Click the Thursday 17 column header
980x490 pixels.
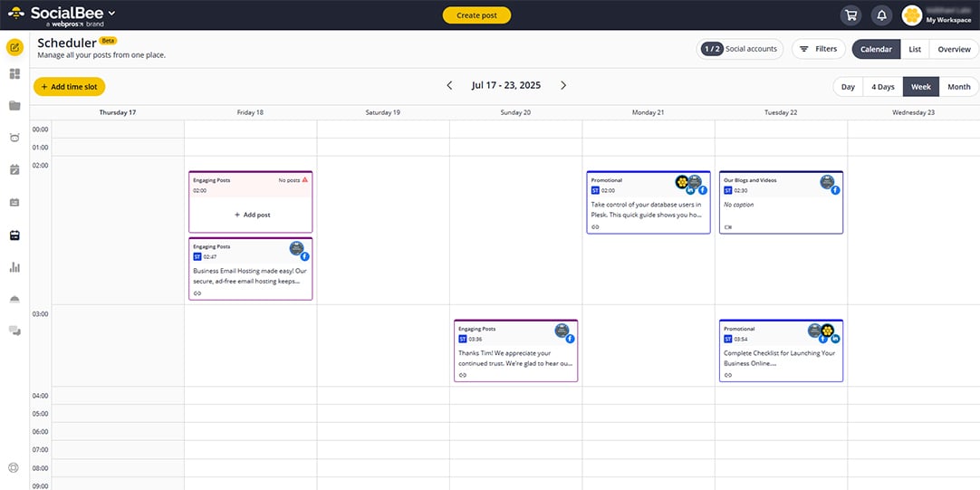tap(118, 112)
